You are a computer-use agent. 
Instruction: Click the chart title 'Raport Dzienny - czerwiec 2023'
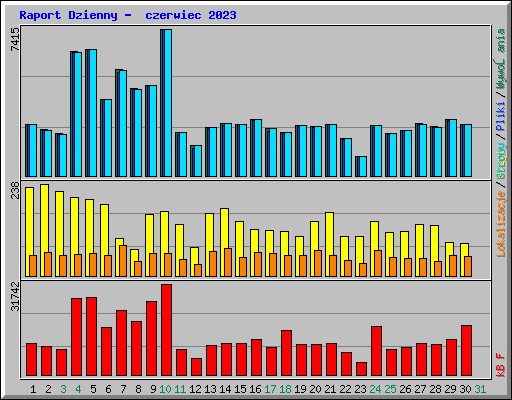point(128,15)
